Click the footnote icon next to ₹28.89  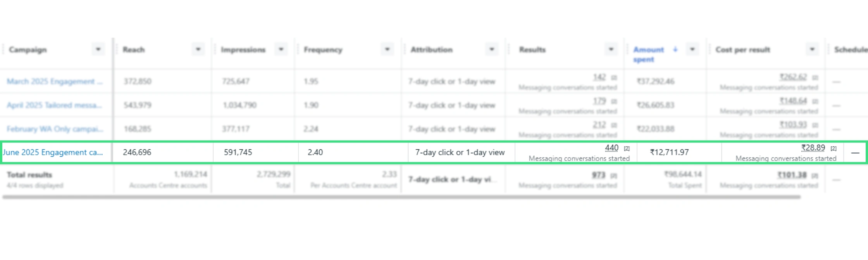pyautogui.click(x=834, y=149)
